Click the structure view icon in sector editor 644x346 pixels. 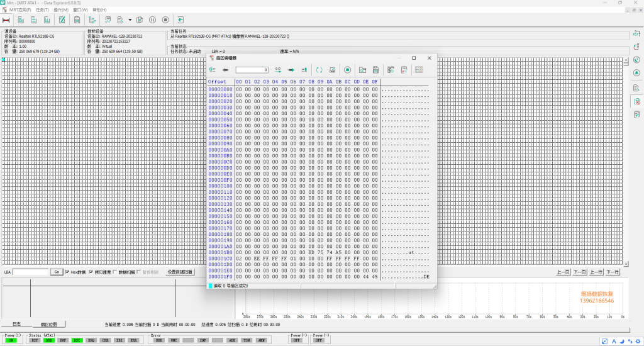pyautogui.click(x=391, y=70)
